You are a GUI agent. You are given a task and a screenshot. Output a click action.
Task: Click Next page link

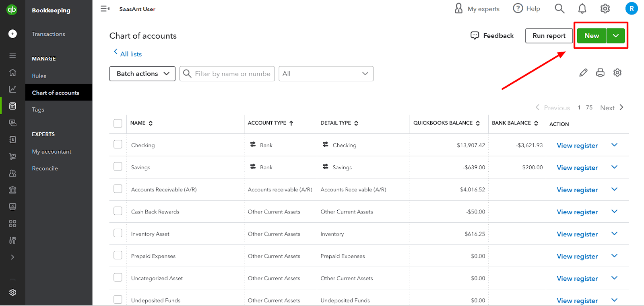(611, 108)
